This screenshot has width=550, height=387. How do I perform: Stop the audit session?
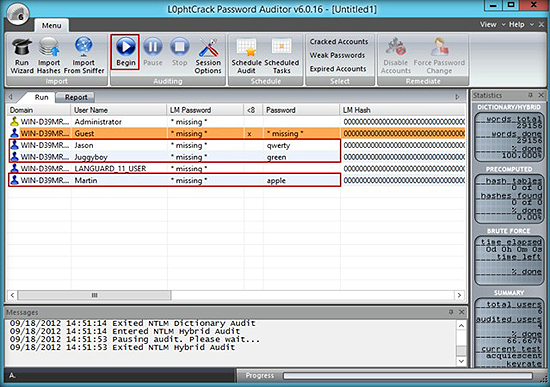point(180,52)
